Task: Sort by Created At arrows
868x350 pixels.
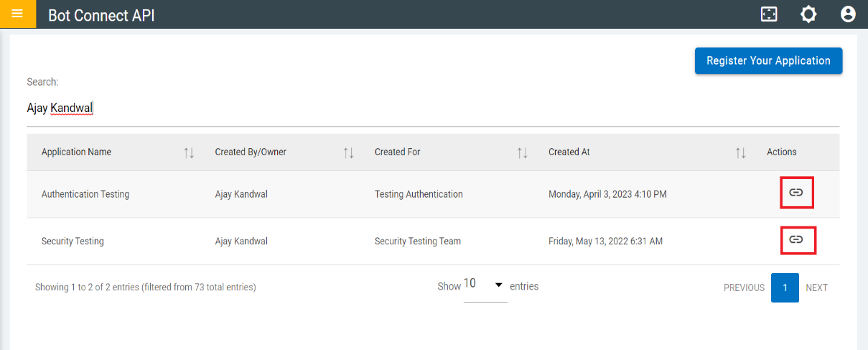Action: click(741, 152)
